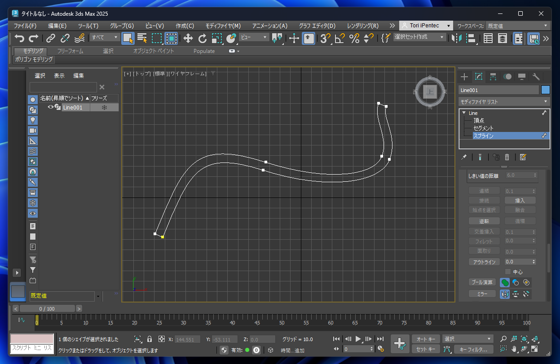The image size is (560, 364).
Task: Open Select by Name list icon
Action: click(x=142, y=38)
